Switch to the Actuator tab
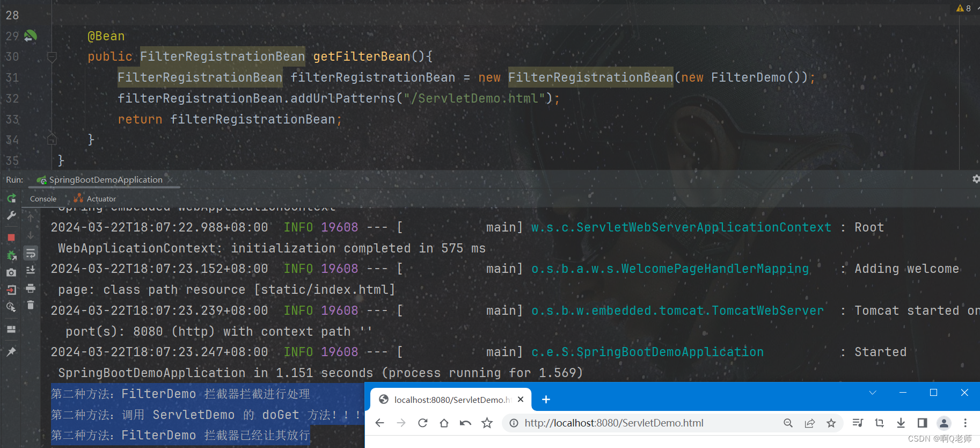 click(95, 199)
